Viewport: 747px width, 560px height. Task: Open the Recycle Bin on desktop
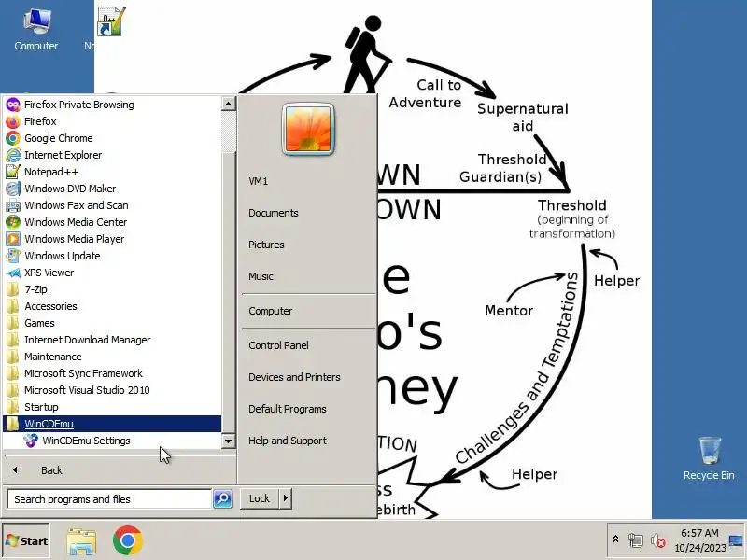(x=709, y=458)
